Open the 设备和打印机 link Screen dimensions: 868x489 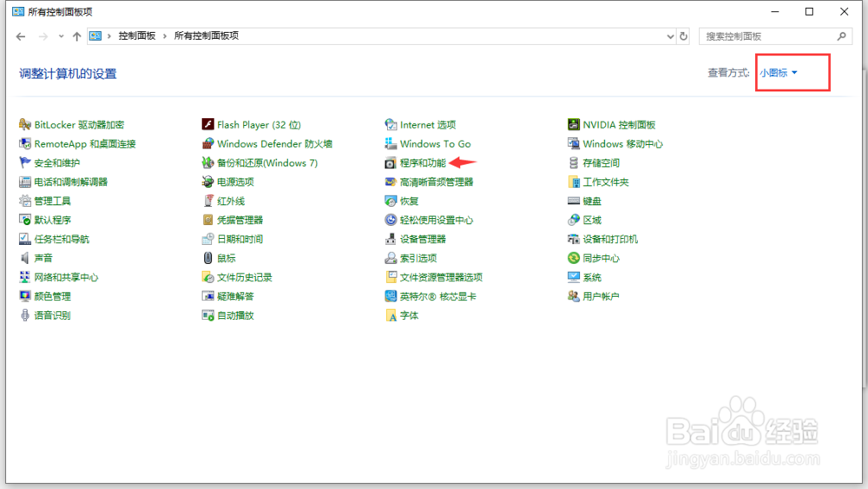(x=610, y=239)
